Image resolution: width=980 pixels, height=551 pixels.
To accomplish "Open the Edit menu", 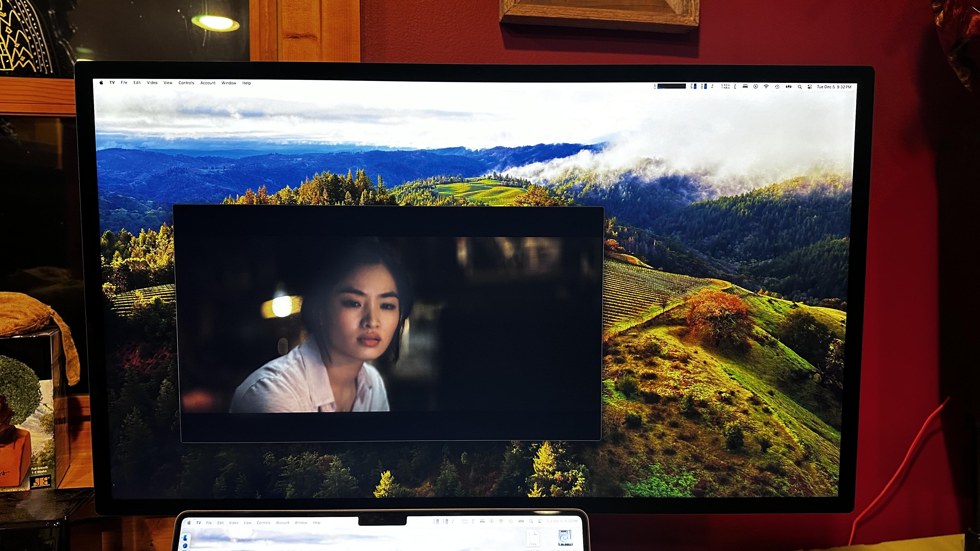I will pos(137,83).
